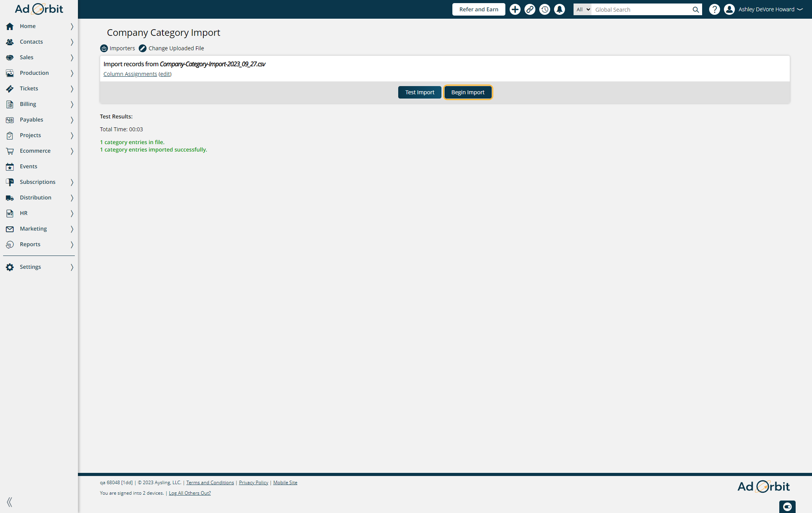The height and width of the screenshot is (513, 812).
Task: Open the recent history clock icon
Action: pos(545,9)
